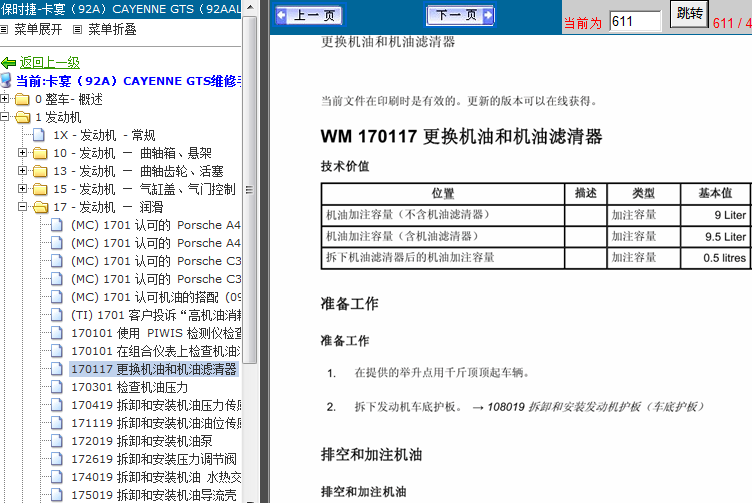Click page icon of 174019 拆卸和安装机油 水热交换器
Image resolution: width=752 pixels, height=503 pixels.
coord(57,477)
